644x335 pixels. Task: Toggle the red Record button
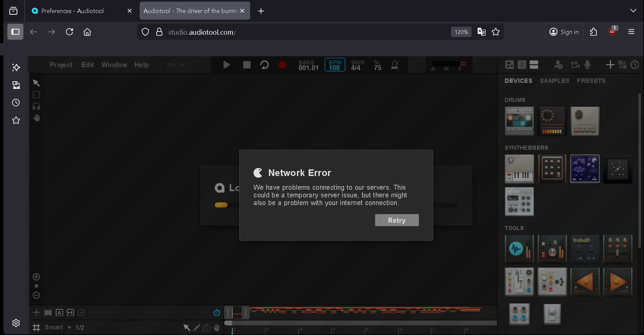pyautogui.click(x=282, y=65)
